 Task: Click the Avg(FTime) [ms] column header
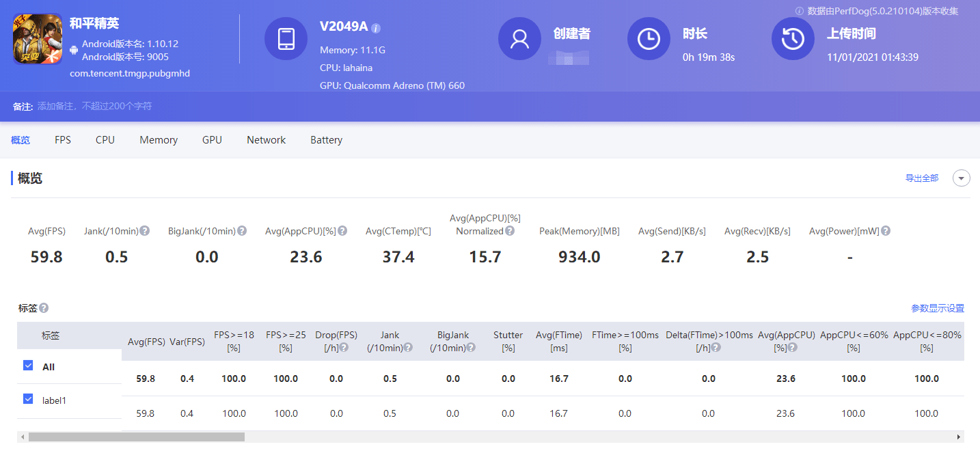(559, 341)
